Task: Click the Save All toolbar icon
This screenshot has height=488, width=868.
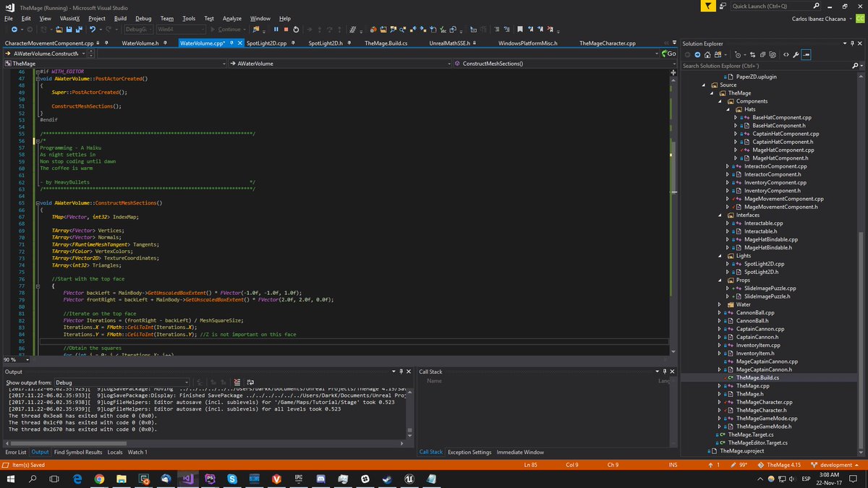Action: tap(77, 30)
